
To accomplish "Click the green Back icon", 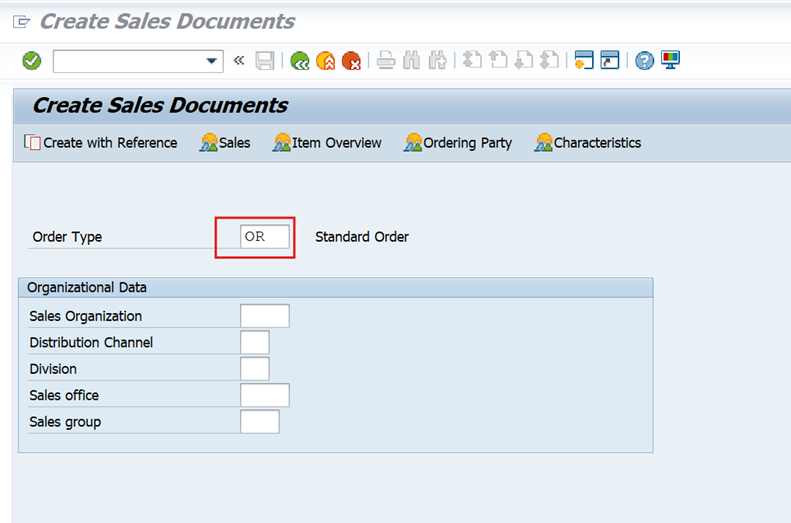I will tap(300, 61).
